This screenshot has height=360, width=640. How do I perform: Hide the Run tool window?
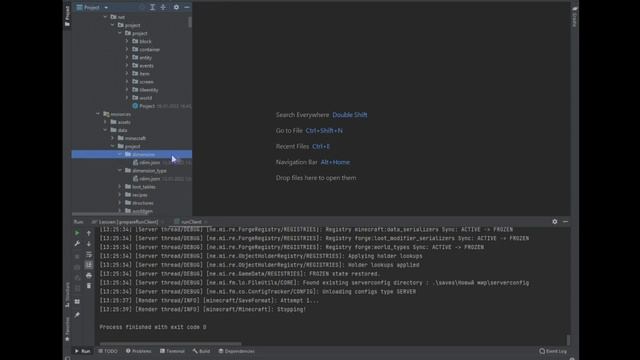pos(565,222)
